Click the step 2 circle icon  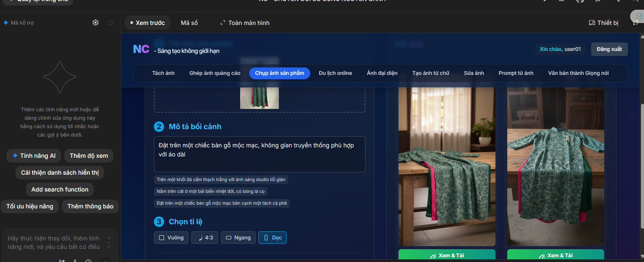[x=159, y=127]
